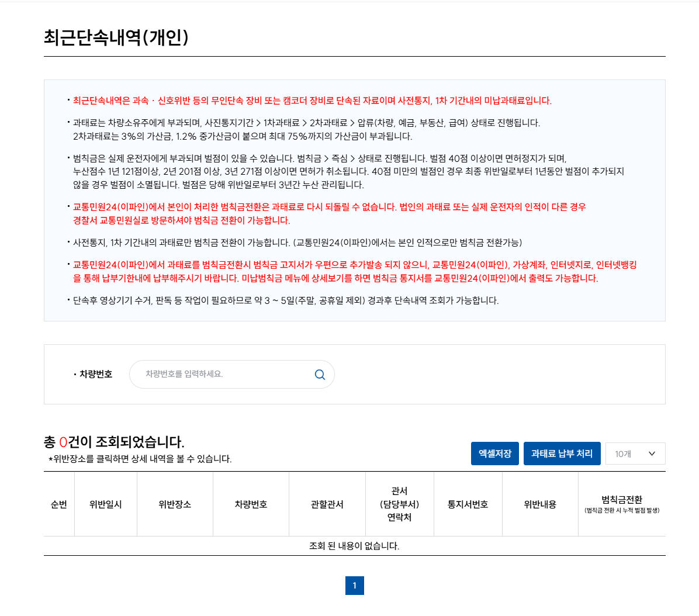Click the vehicle number search magnifier icon

[319, 374]
